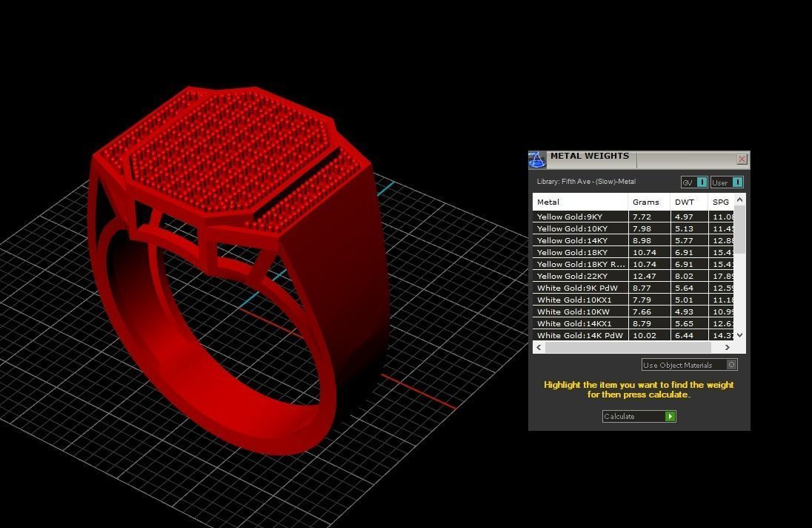This screenshot has width=812, height=528.
Task: Click the Metal Weights cone logo icon
Action: pos(537,159)
